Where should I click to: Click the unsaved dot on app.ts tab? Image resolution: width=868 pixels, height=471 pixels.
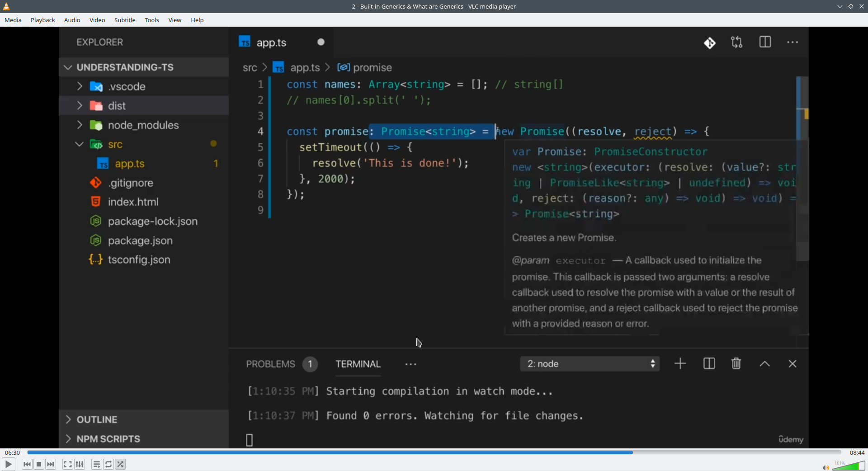(321, 42)
